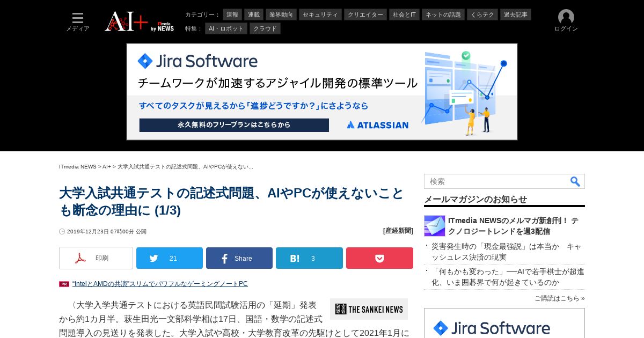644x338 pixels.
Task: Open the クラウド feature
Action: click(x=265, y=28)
